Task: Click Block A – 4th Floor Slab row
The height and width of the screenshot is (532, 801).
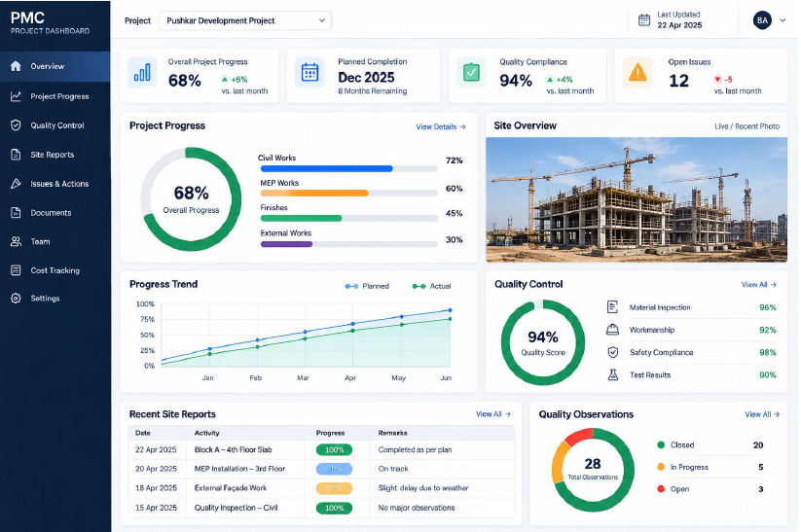Action: [321, 449]
